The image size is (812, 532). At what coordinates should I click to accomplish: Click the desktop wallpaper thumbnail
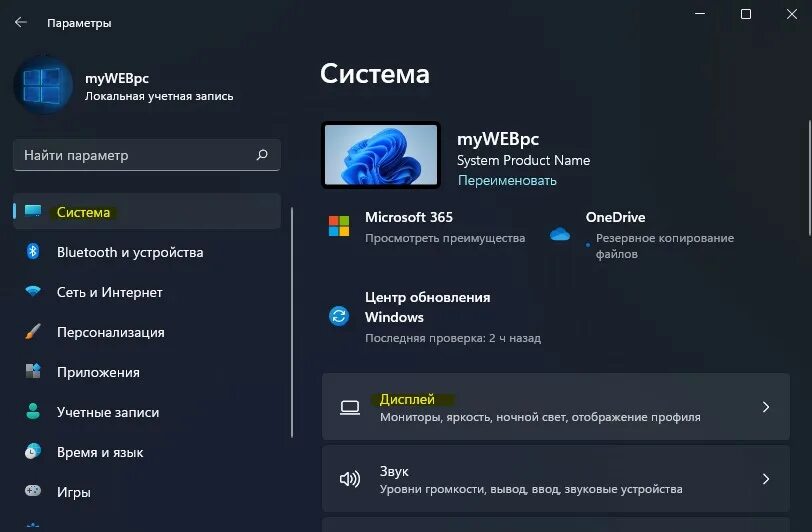click(x=381, y=155)
